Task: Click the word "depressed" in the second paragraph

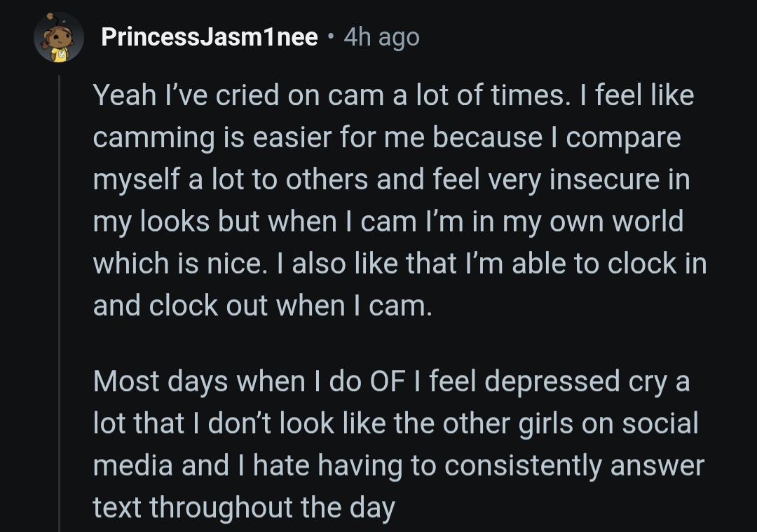Action: point(552,382)
